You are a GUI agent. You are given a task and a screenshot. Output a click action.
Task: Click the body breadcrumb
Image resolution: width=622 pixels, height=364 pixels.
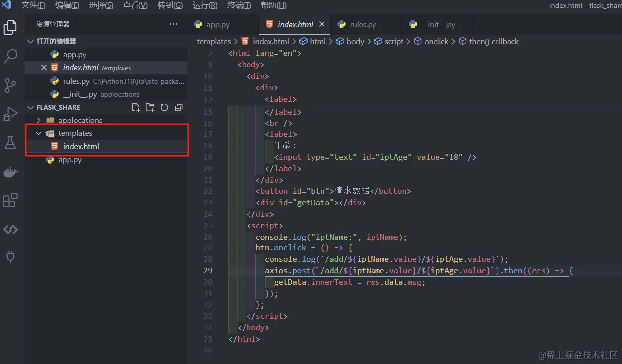pos(350,42)
